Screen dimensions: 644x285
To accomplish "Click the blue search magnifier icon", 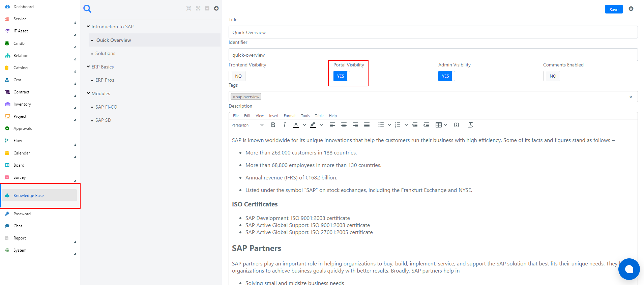I will (x=87, y=9).
